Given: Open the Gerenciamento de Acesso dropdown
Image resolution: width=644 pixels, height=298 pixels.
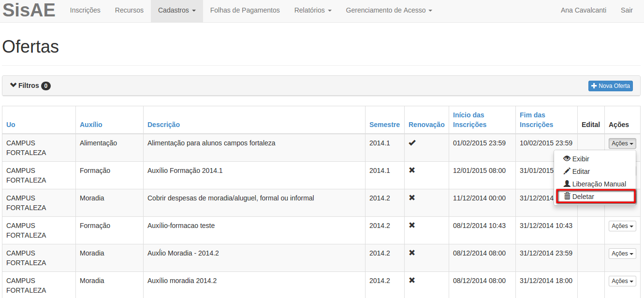Looking at the screenshot, I should point(389,10).
